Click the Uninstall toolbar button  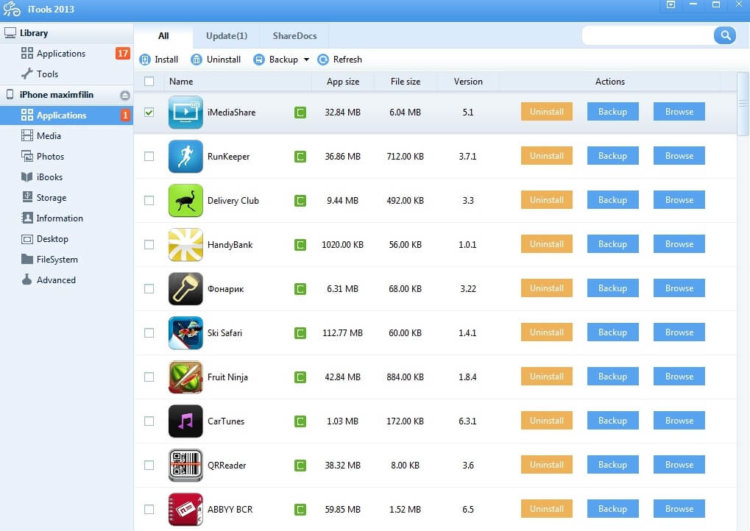coord(216,60)
